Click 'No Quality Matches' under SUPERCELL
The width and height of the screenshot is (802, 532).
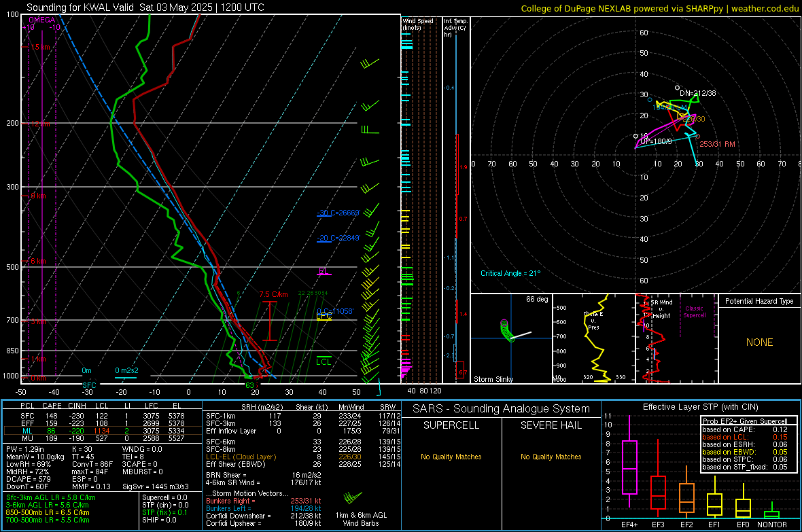click(451, 457)
